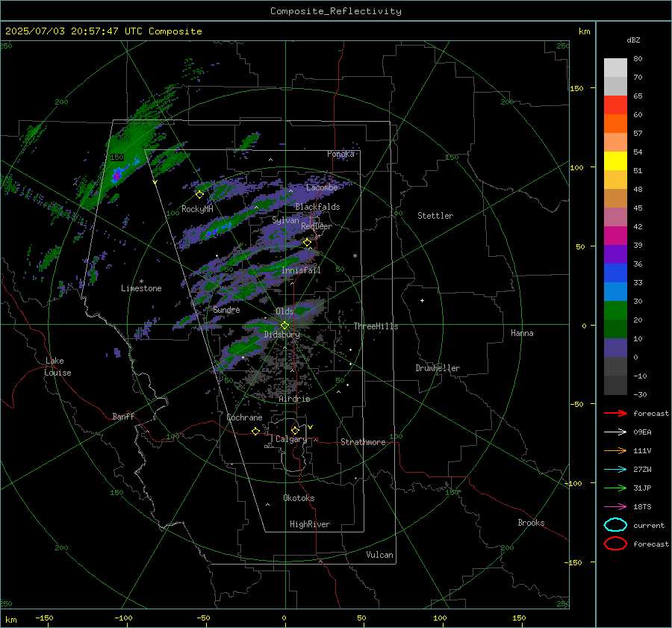Click the cyan 27ZW arrow icon

[615, 470]
